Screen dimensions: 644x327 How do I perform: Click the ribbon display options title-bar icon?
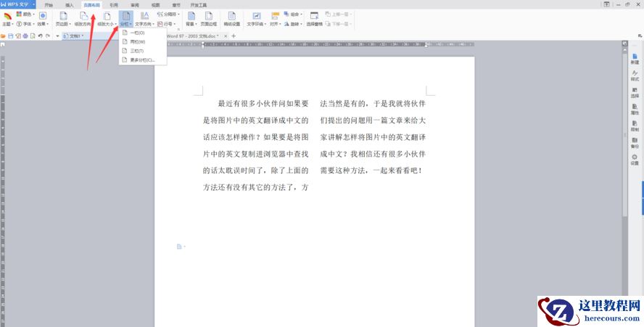point(606,4)
